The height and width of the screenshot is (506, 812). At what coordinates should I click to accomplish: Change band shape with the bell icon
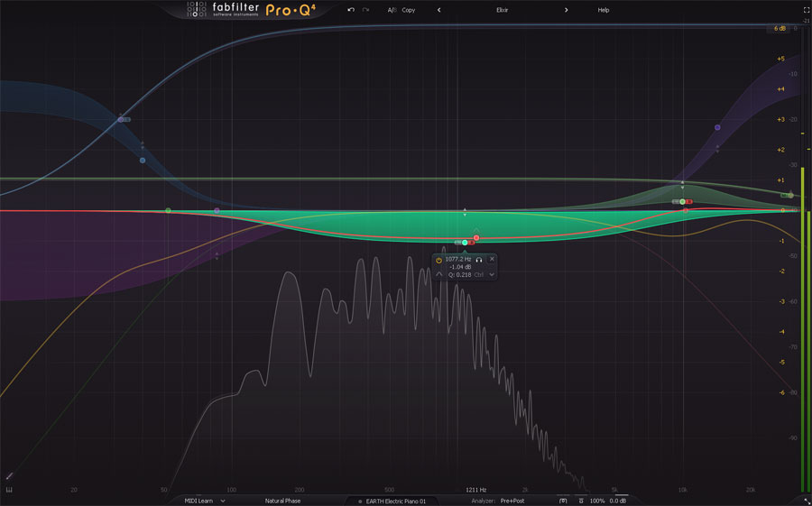click(439, 274)
